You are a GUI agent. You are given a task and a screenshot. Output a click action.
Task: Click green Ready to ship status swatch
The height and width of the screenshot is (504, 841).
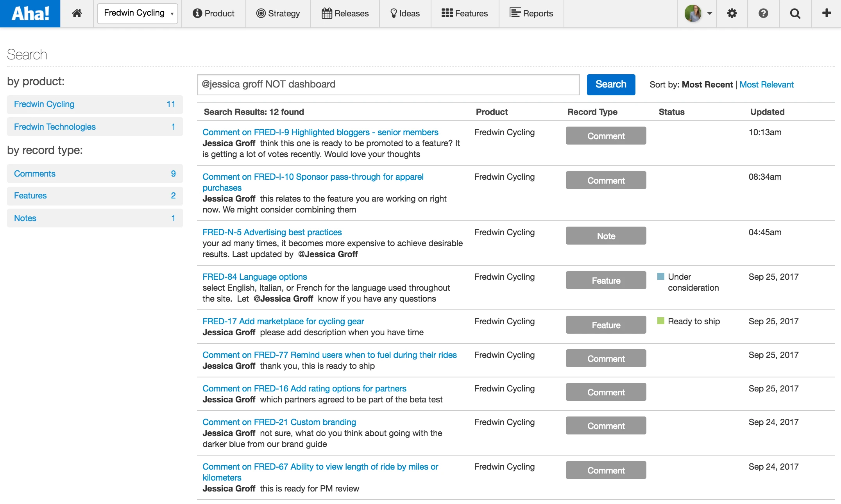point(661,321)
